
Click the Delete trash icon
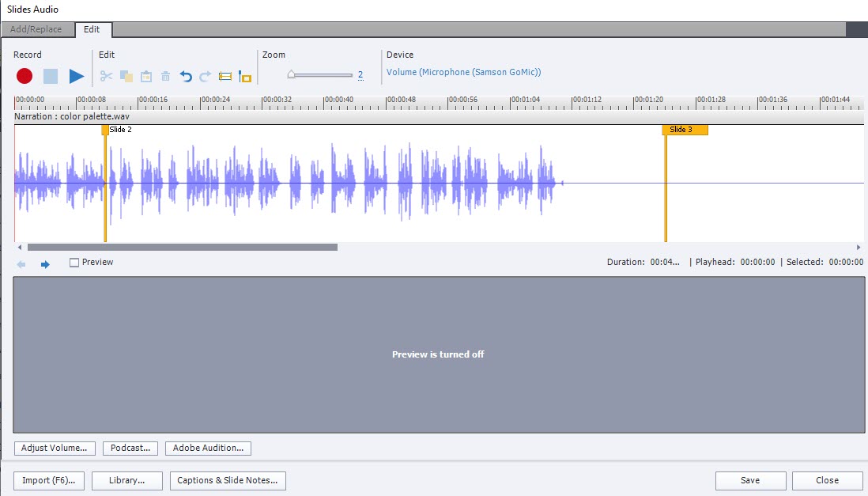(x=166, y=77)
